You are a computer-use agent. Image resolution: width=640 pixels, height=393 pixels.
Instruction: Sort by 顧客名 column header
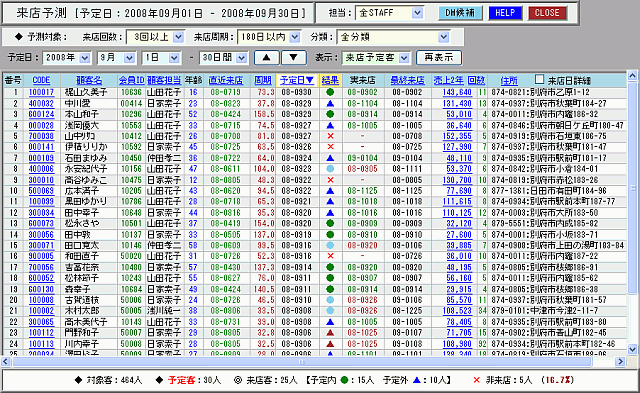point(89,80)
